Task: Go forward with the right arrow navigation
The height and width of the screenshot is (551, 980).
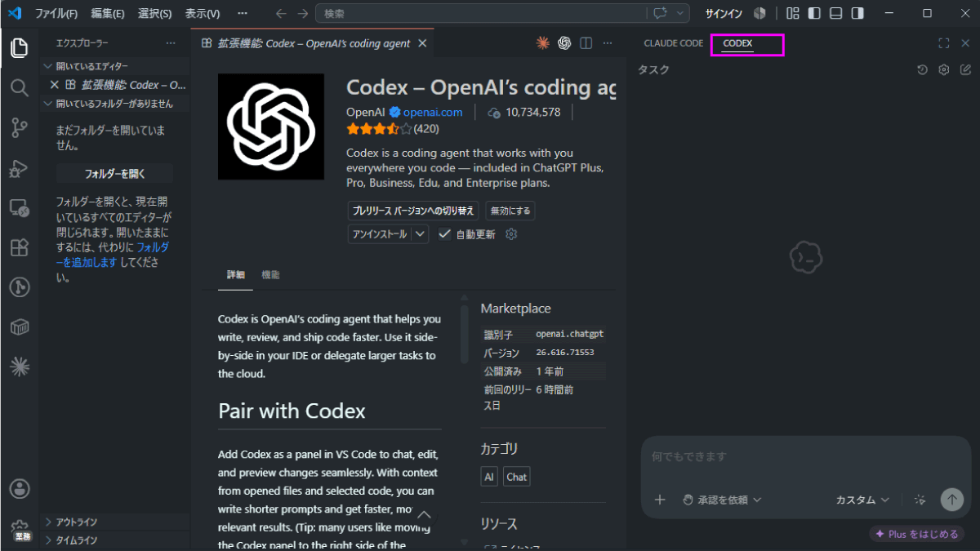Action: (x=303, y=13)
